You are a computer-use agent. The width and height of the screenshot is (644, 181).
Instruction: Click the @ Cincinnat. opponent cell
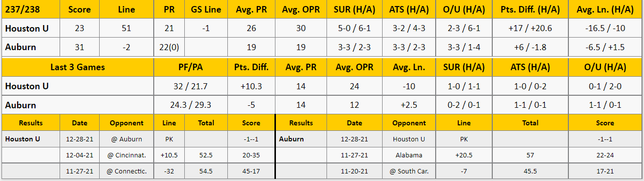pyautogui.click(x=127, y=155)
